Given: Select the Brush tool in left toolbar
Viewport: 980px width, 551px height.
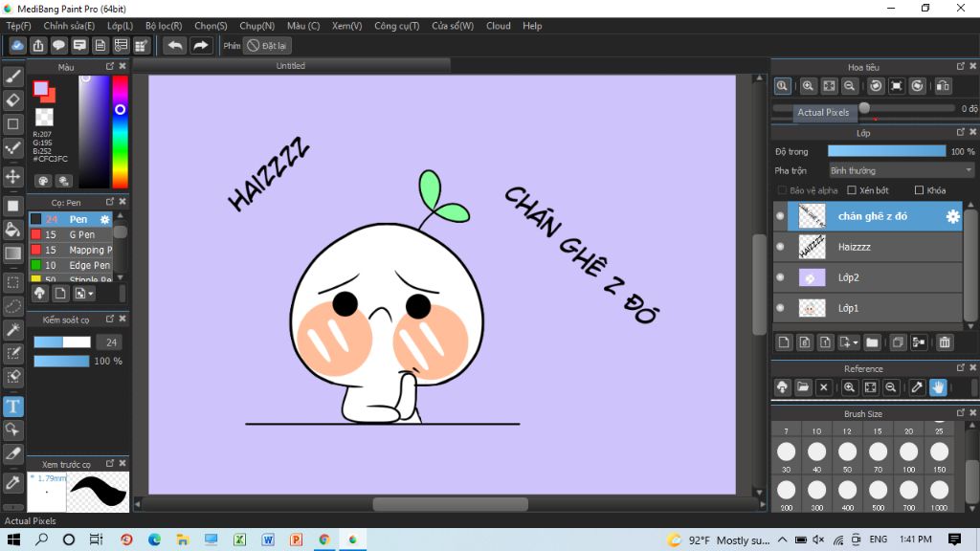Looking at the screenshot, I should tap(13, 77).
